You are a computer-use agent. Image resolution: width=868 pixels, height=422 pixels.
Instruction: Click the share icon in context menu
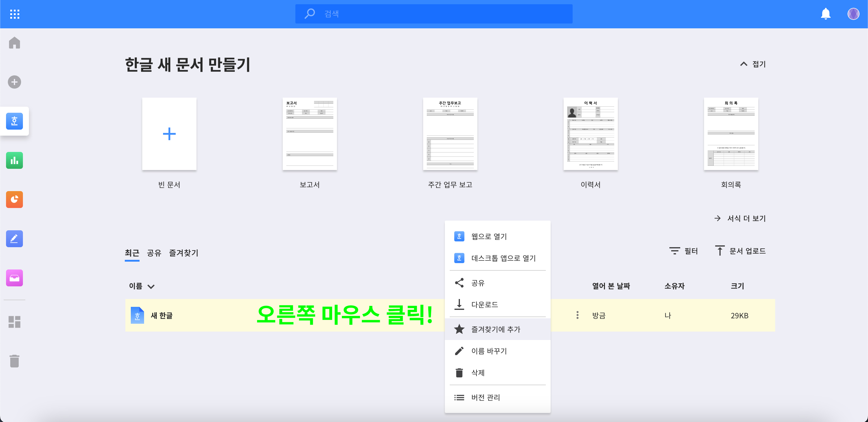click(x=459, y=282)
